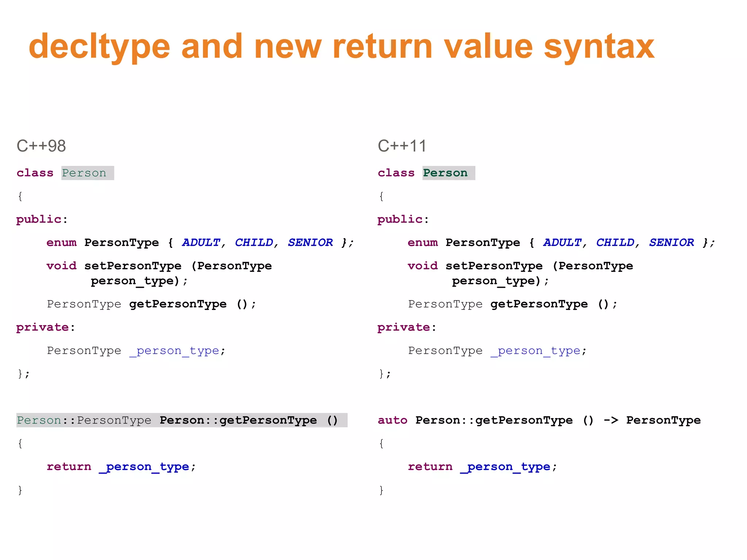Click the bold highlighted 'Person' in C++11 class declaration

point(449,173)
